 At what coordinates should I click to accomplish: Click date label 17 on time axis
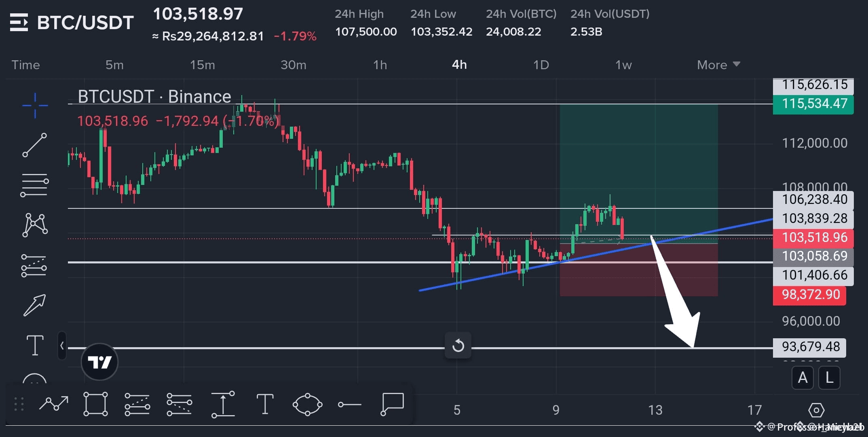click(754, 410)
